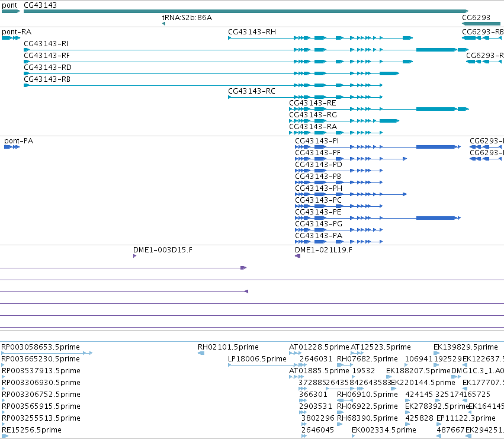Screen dimensions: 504x439
Task: Click the large final exon of CG43143-PE
Action: (x=436, y=218)
